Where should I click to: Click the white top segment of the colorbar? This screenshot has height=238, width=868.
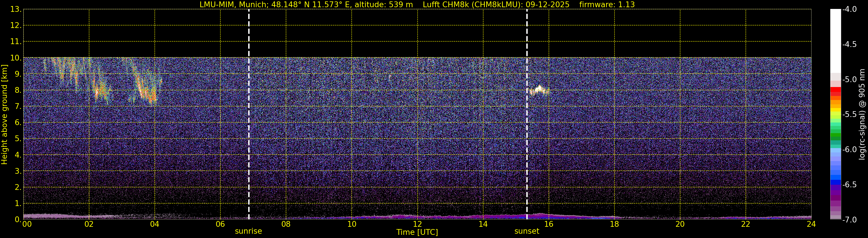835,41
